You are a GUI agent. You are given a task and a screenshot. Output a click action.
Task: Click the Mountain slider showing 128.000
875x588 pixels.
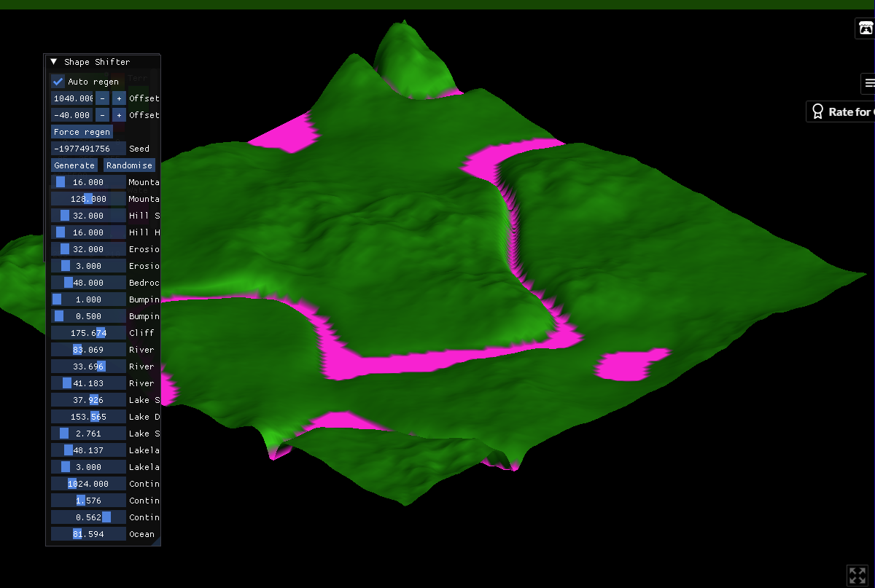coord(88,199)
